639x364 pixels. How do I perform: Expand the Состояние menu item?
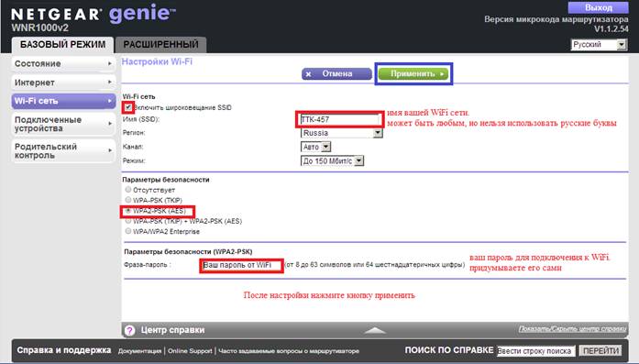pos(63,64)
